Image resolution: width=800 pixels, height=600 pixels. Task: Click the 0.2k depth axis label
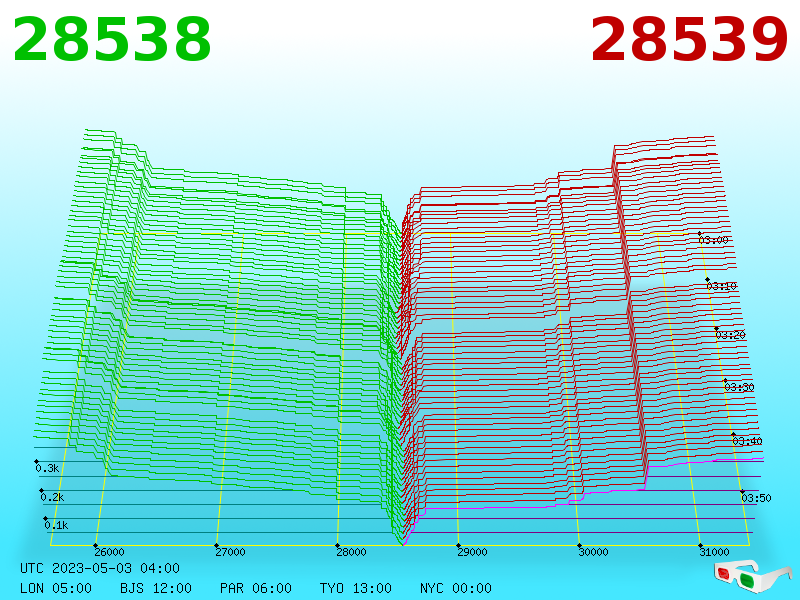click(52, 497)
